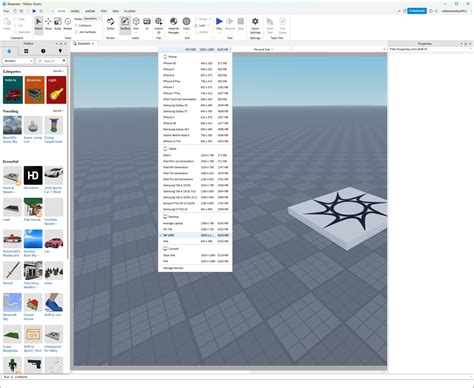This screenshot has height=388, width=474.
Task: Select the HD Admin model thumbnail
Action: click(33, 175)
